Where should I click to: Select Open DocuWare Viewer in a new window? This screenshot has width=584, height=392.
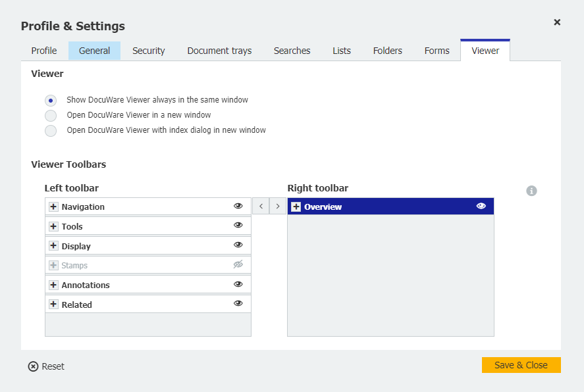click(x=51, y=116)
